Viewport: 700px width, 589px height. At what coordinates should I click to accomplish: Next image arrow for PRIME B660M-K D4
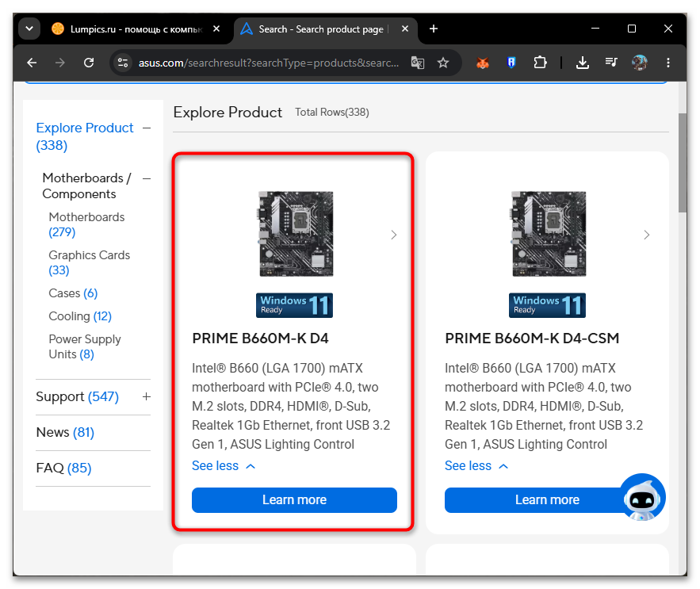[394, 235]
